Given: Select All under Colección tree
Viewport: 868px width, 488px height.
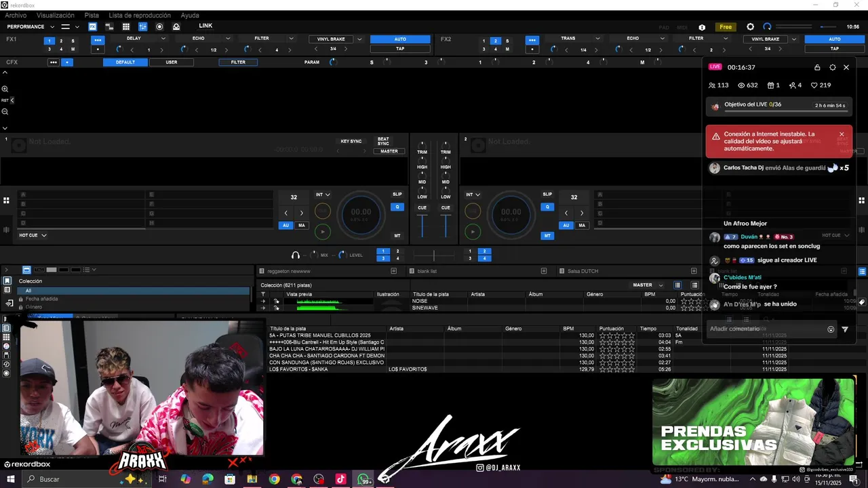Looking at the screenshot, I should (x=134, y=291).
